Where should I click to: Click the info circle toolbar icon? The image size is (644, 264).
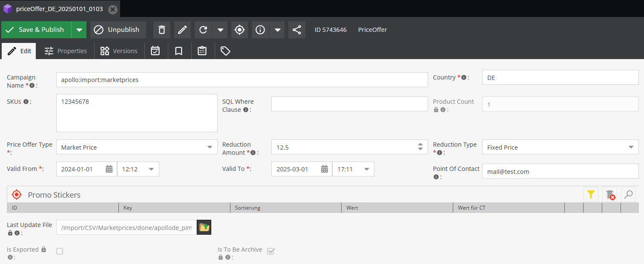tap(260, 30)
